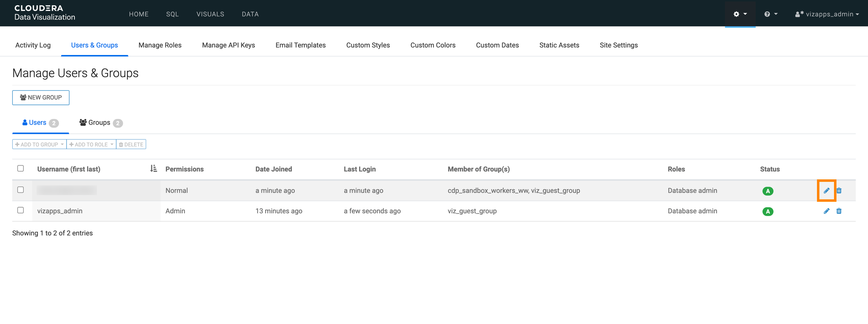
Task: Click the New Group button
Action: tap(41, 98)
